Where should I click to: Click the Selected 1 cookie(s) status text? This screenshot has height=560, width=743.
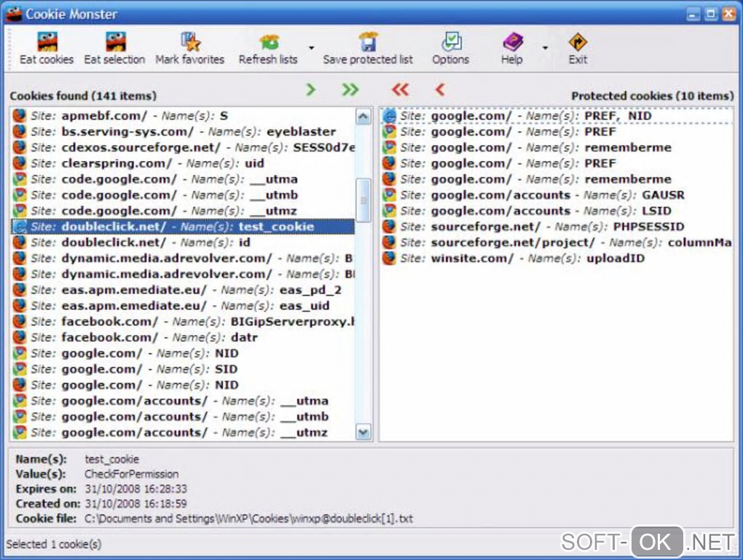(x=54, y=545)
